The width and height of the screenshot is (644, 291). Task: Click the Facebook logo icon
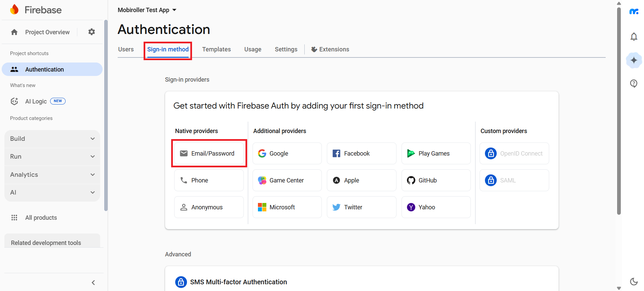(x=336, y=154)
